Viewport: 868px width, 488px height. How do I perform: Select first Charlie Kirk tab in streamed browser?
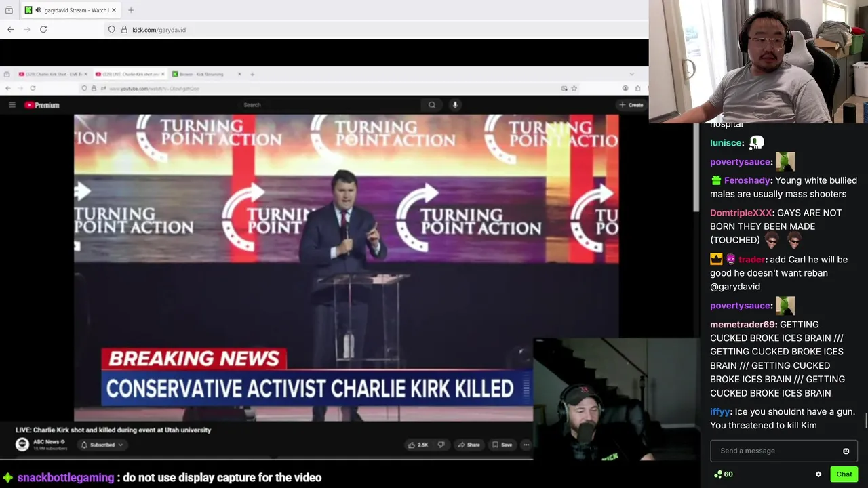(x=54, y=74)
